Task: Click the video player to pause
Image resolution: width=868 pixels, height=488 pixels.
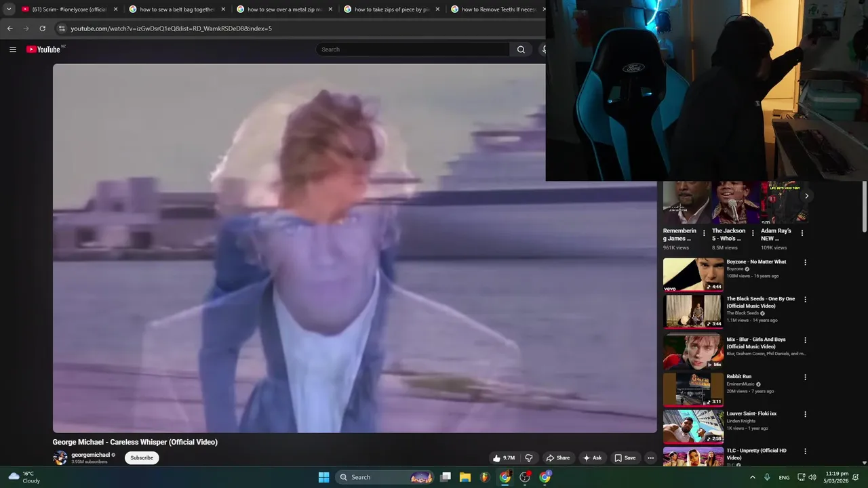Action: click(x=355, y=248)
